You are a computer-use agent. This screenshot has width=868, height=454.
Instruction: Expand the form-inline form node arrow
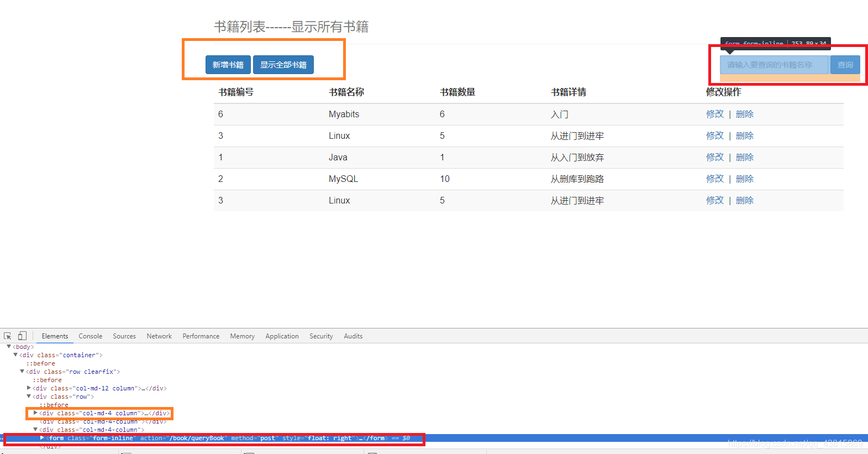(42, 438)
